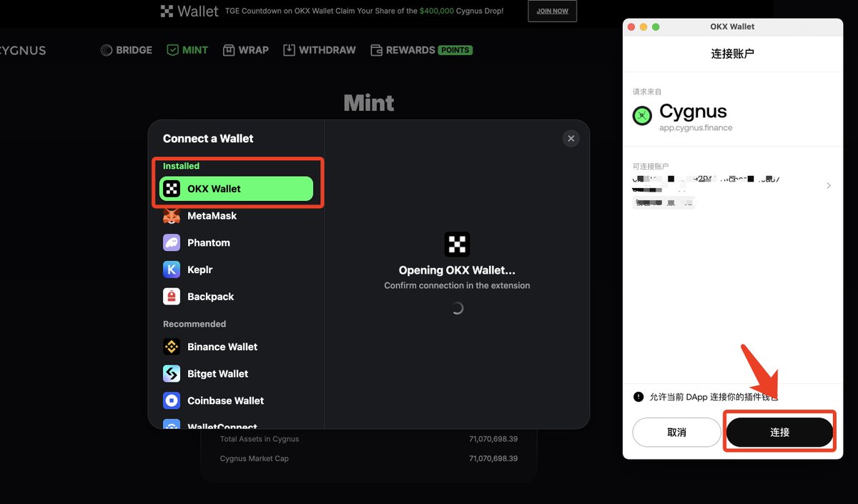Screen dimensions: 858x504
Task: Select Bitget Wallet option
Action: click(x=236, y=374)
